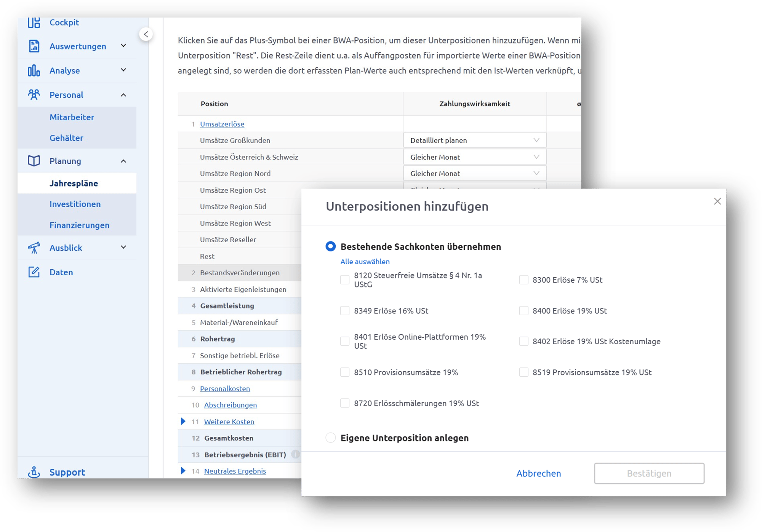Click the Zahlungswirksamkeit column header

(x=475, y=104)
